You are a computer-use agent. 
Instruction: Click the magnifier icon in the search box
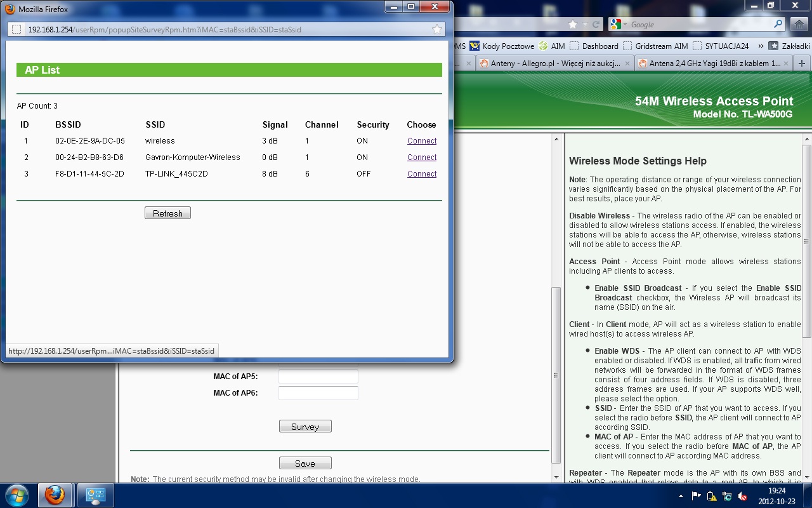(x=779, y=24)
